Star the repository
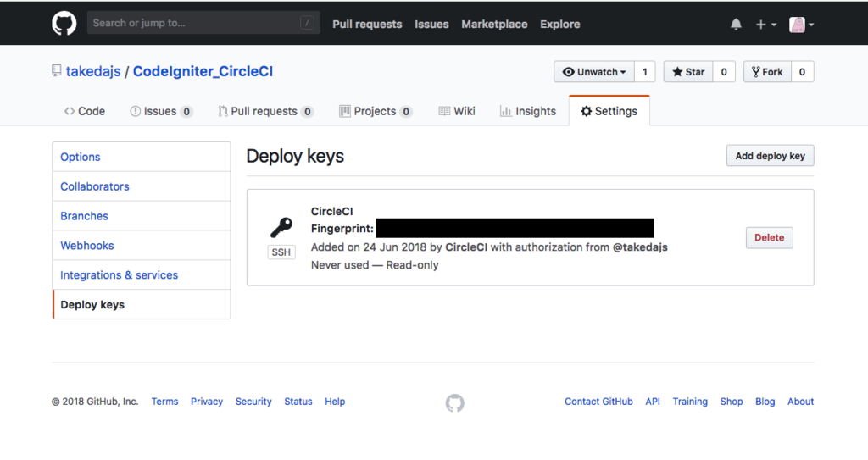The height and width of the screenshot is (460, 868). tap(688, 71)
